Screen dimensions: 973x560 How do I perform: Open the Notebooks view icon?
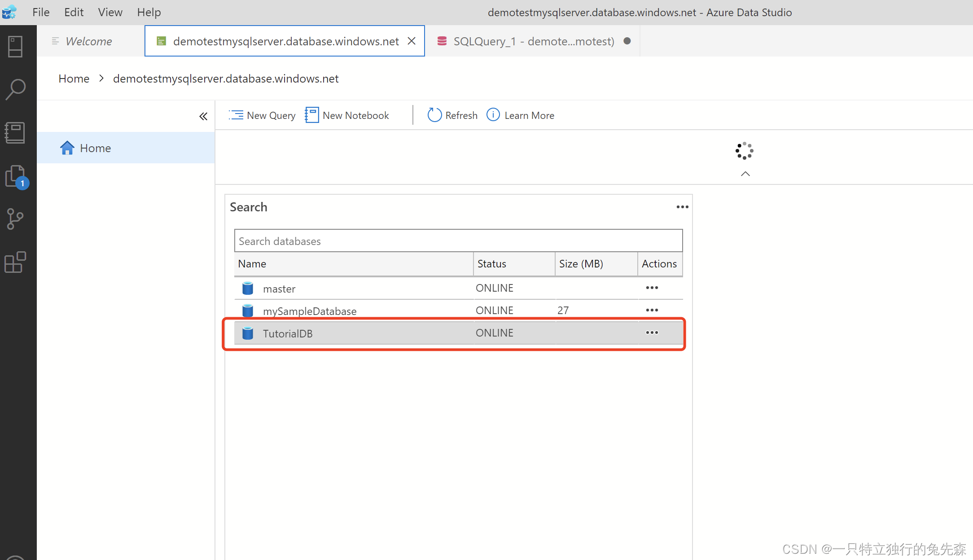click(x=15, y=133)
